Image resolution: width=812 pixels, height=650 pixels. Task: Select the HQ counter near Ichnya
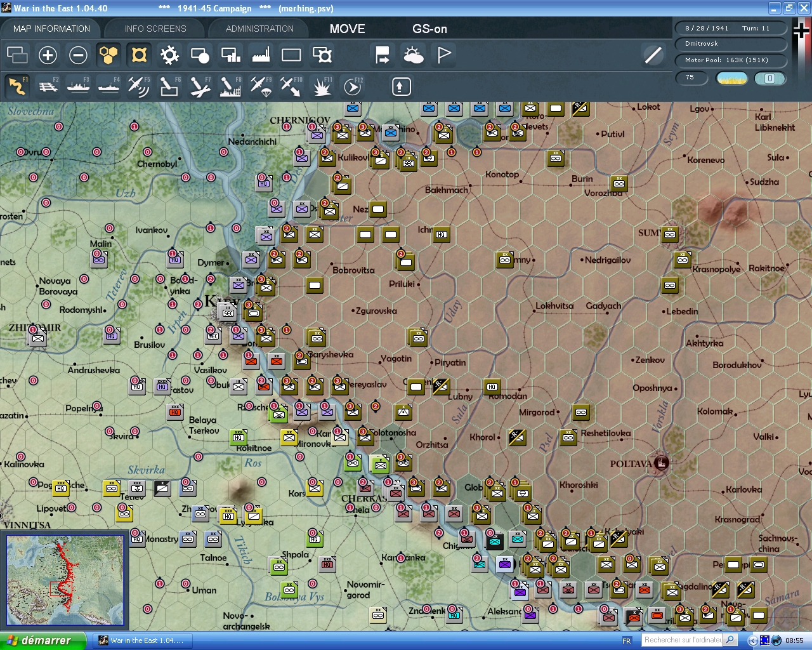[442, 234]
